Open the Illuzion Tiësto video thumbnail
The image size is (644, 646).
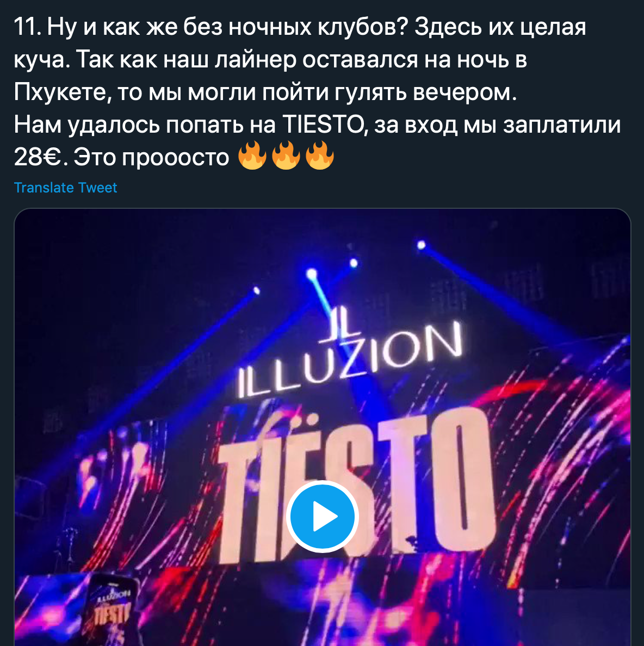pos(322,427)
